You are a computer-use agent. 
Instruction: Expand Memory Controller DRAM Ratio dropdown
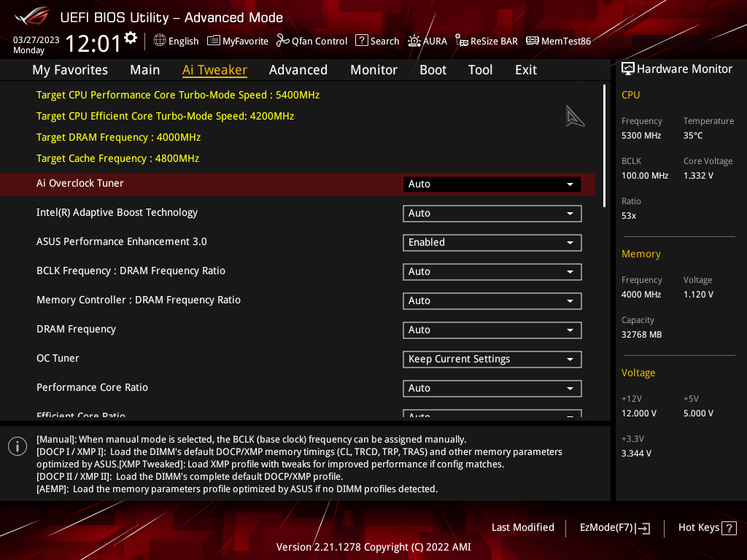492,301
